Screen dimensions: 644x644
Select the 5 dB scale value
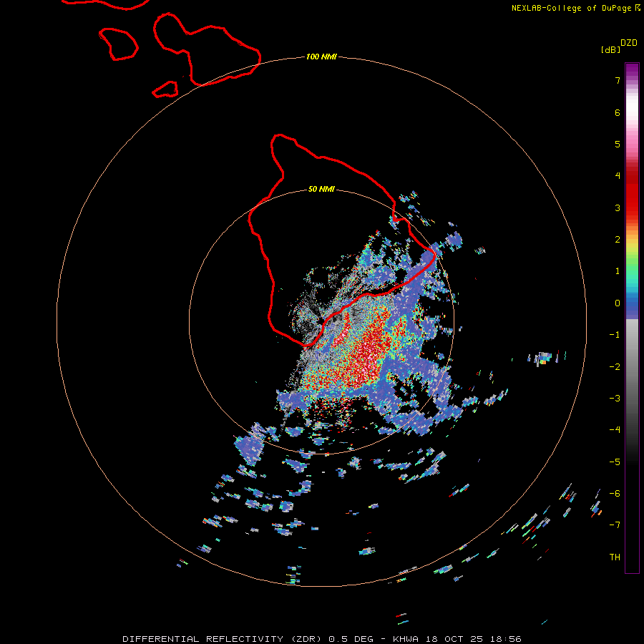click(x=618, y=144)
